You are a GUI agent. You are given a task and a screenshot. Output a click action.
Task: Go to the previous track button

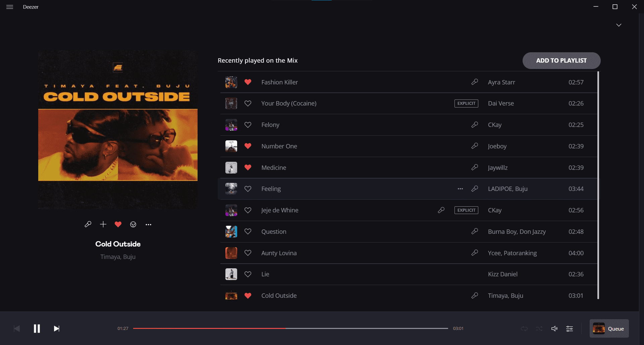[x=17, y=329]
